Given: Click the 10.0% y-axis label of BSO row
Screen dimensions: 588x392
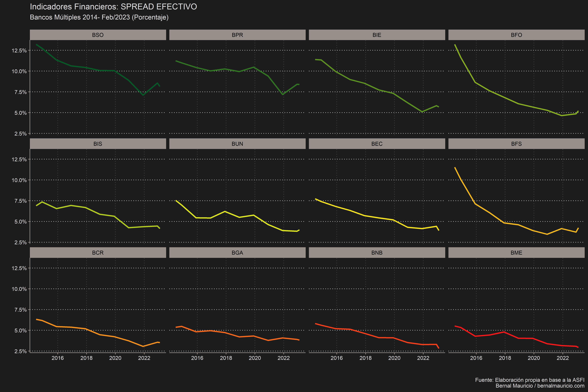Looking at the screenshot, I should 19,71.
